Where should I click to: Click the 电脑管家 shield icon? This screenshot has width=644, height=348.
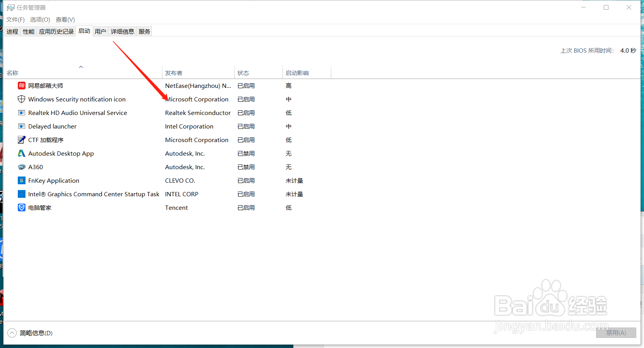click(x=22, y=207)
